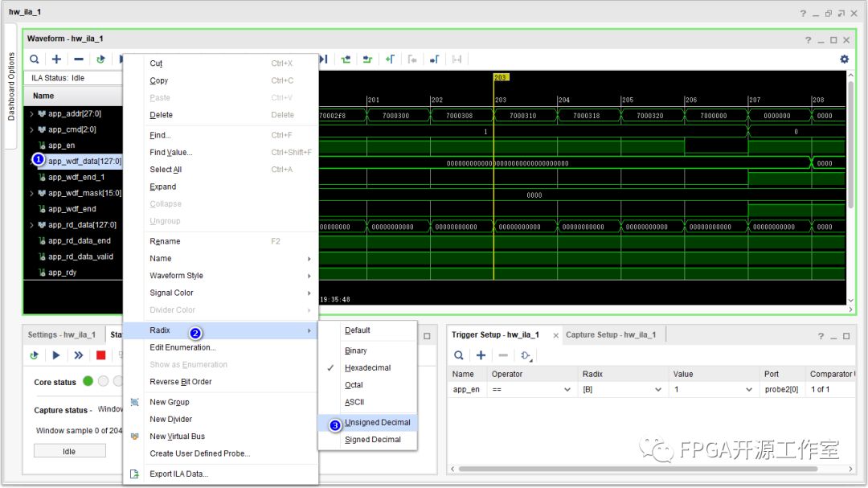Click the waveform search magnifier icon
This screenshot has width=868, height=488.
pos(34,59)
